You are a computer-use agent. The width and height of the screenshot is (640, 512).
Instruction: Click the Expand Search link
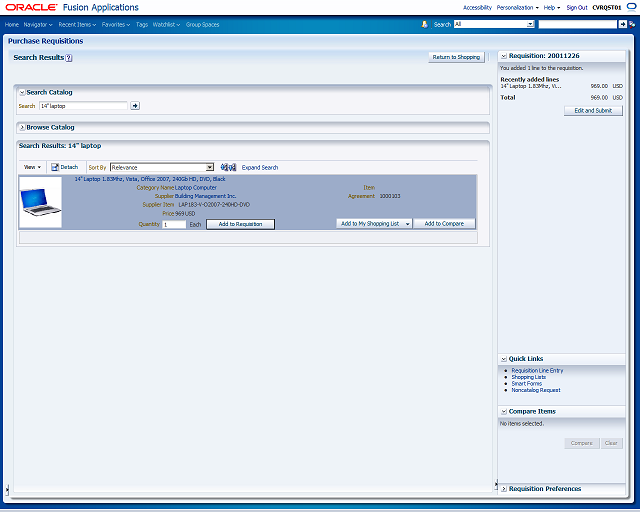coord(260,167)
